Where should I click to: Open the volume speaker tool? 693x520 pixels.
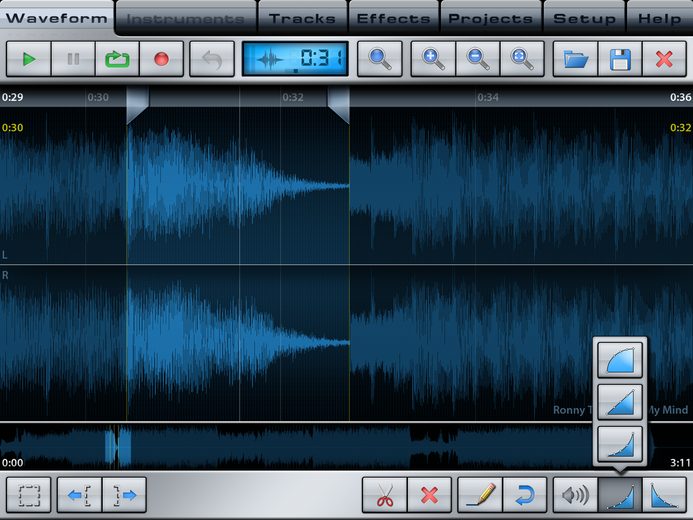coord(575,495)
